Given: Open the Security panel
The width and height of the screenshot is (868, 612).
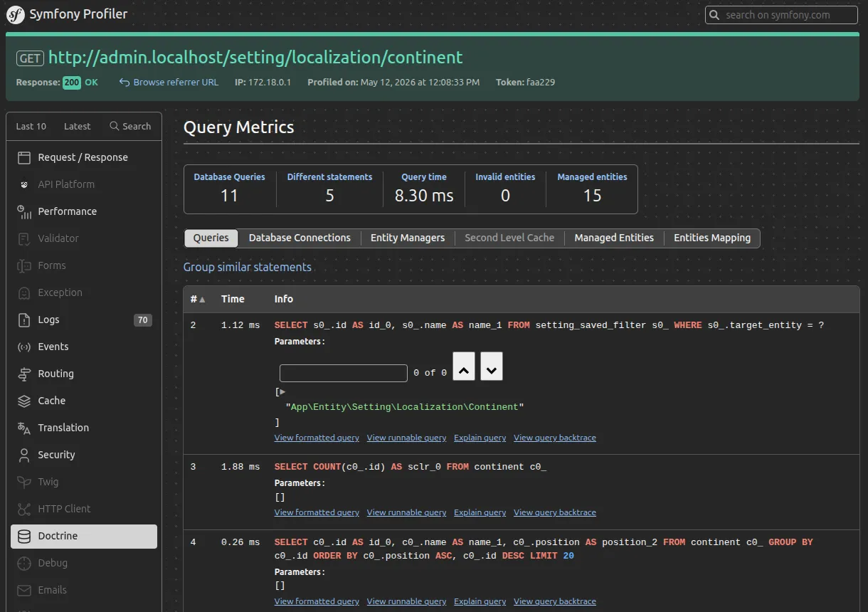Looking at the screenshot, I should click(x=84, y=455).
